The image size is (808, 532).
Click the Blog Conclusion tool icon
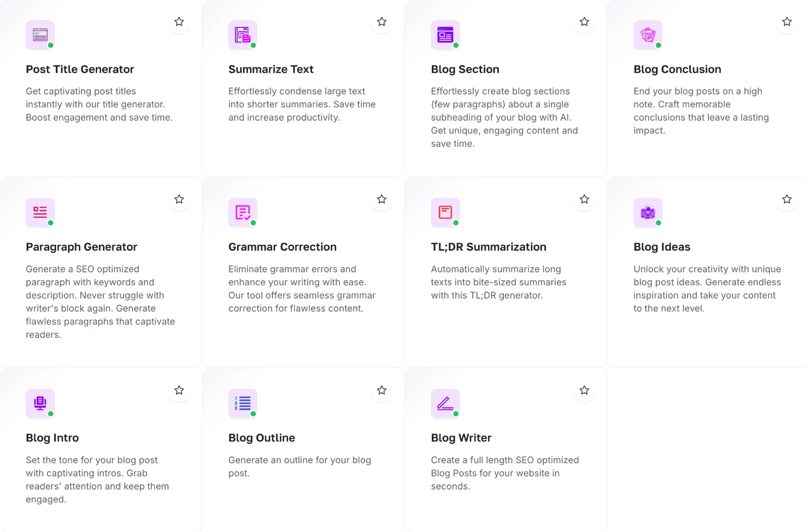point(648,35)
